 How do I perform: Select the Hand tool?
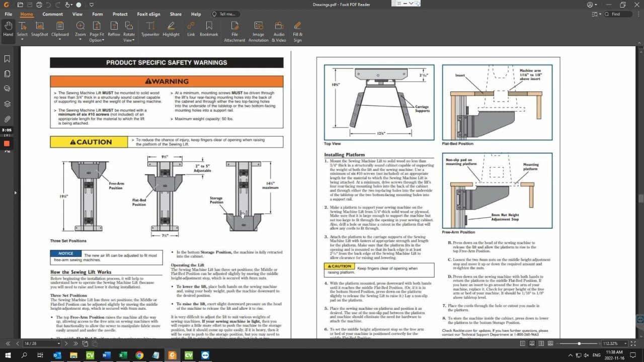click(x=8, y=29)
